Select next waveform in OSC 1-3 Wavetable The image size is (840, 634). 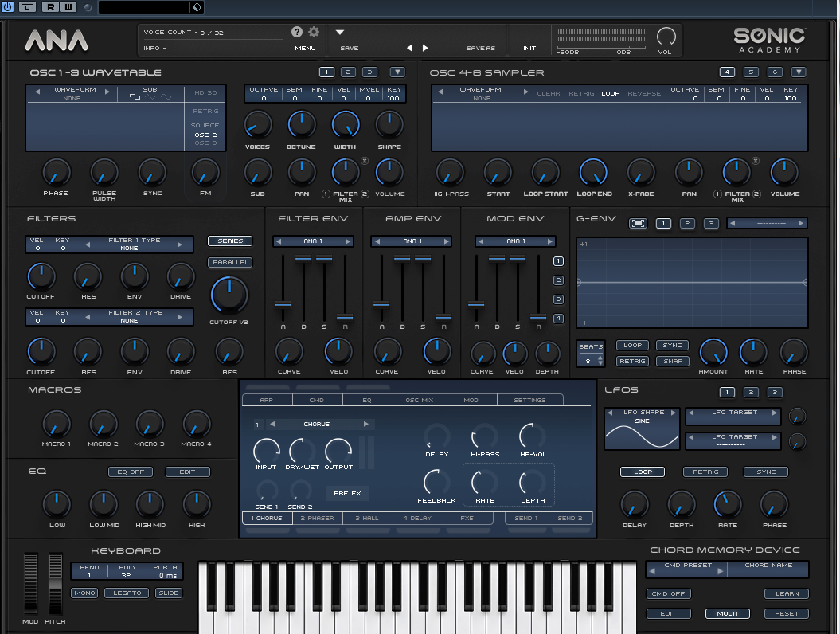pyautogui.click(x=107, y=92)
